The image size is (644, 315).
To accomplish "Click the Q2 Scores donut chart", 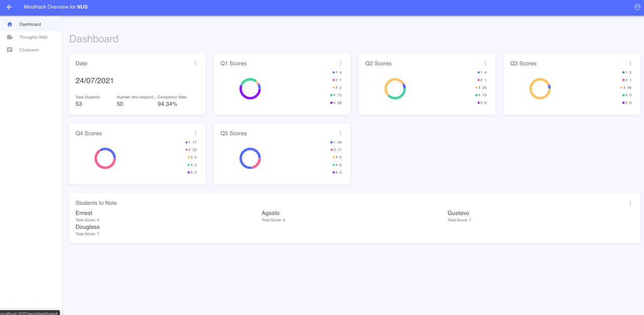I will [x=395, y=89].
